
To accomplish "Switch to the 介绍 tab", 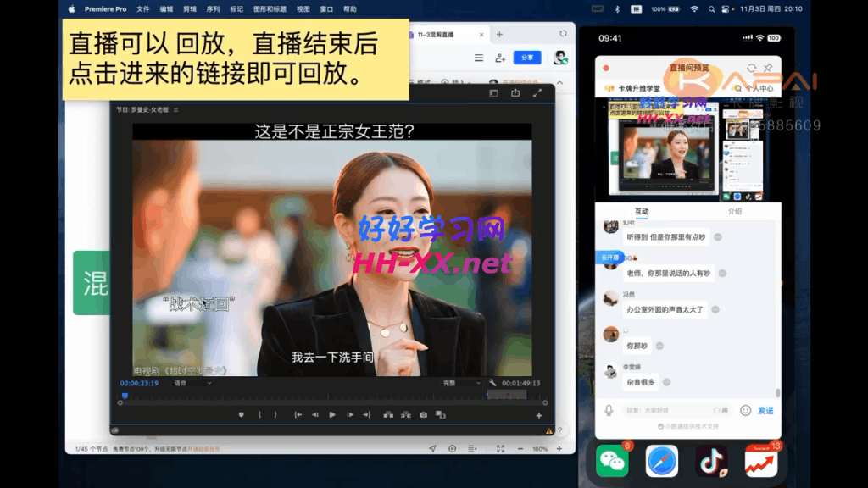I will coord(735,211).
